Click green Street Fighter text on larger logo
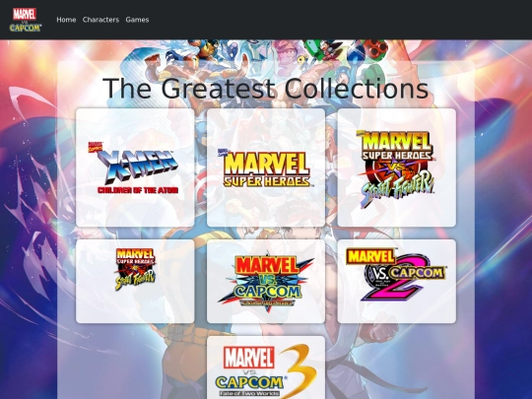The width and height of the screenshot is (532, 399). (x=397, y=188)
